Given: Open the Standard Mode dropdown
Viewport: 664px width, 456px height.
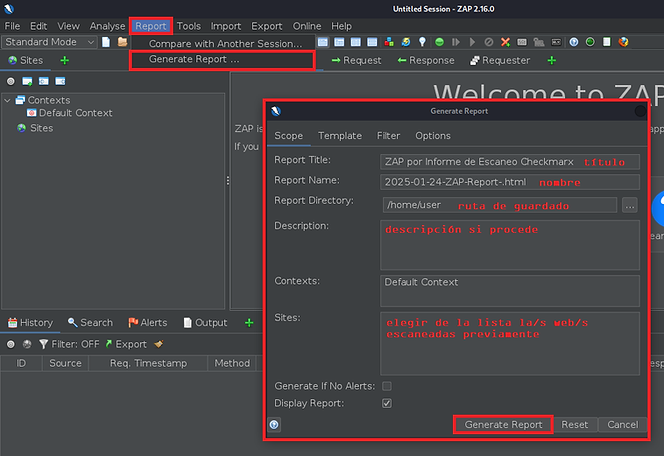Looking at the screenshot, I should click(x=49, y=42).
